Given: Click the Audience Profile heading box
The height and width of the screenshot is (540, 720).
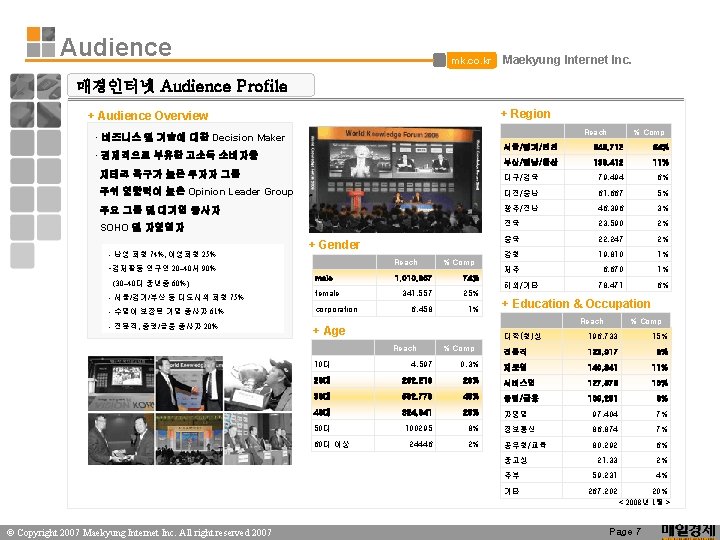Looking at the screenshot, I should coord(191,85).
